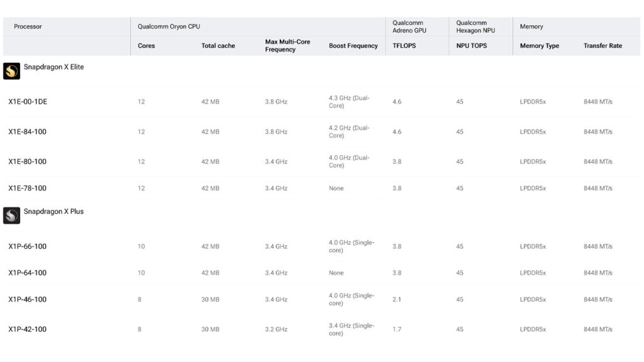Click the 12 cores value for X1E-00-1DE
Image resolution: width=644 pixels, height=362 pixels.
pos(142,102)
